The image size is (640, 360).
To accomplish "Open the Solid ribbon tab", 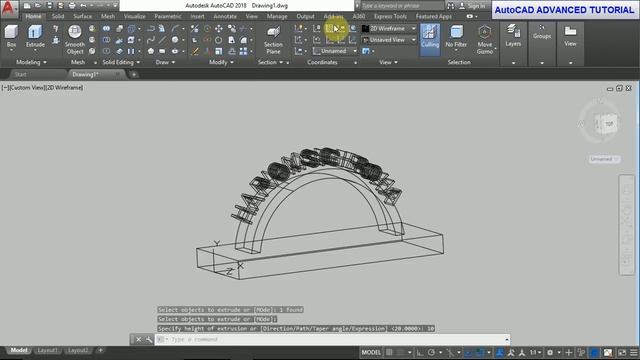I will coord(58,16).
